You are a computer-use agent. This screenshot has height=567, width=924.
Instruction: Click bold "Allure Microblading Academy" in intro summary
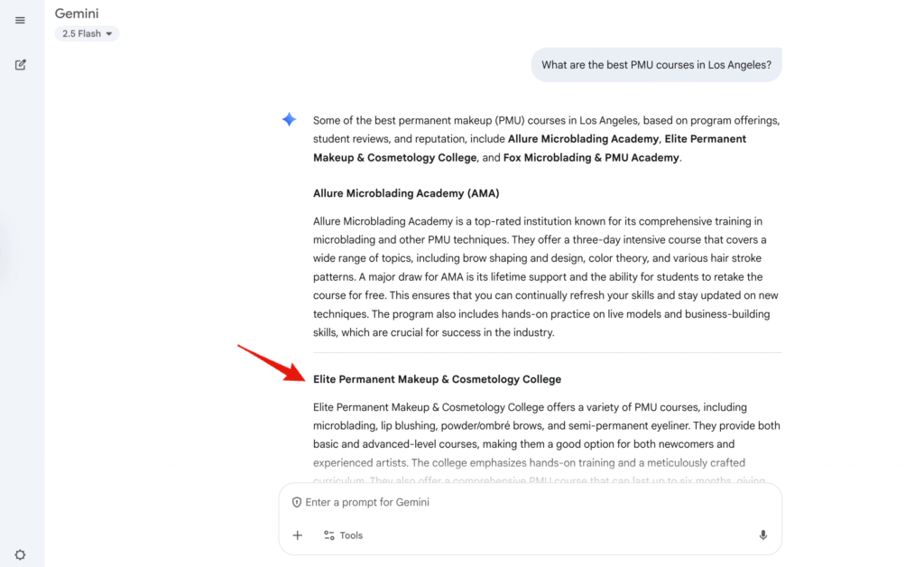pyautogui.click(x=583, y=139)
